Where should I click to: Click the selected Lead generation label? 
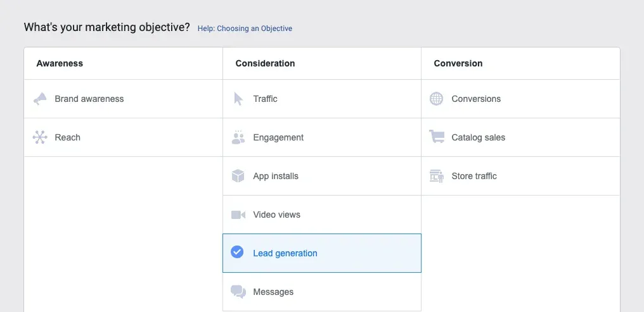(285, 253)
